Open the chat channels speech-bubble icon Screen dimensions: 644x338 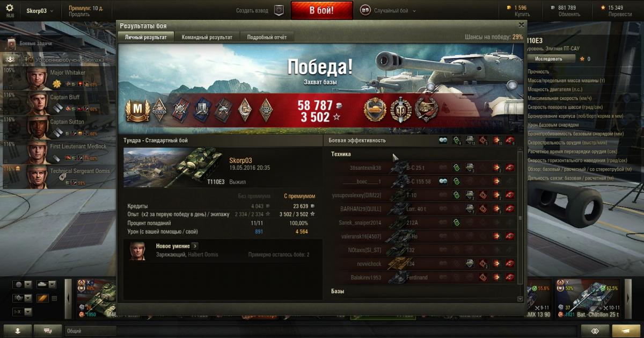(48, 330)
